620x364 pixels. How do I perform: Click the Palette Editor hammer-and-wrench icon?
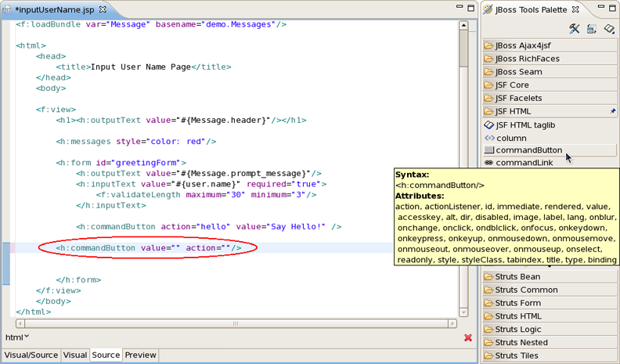[574, 29]
